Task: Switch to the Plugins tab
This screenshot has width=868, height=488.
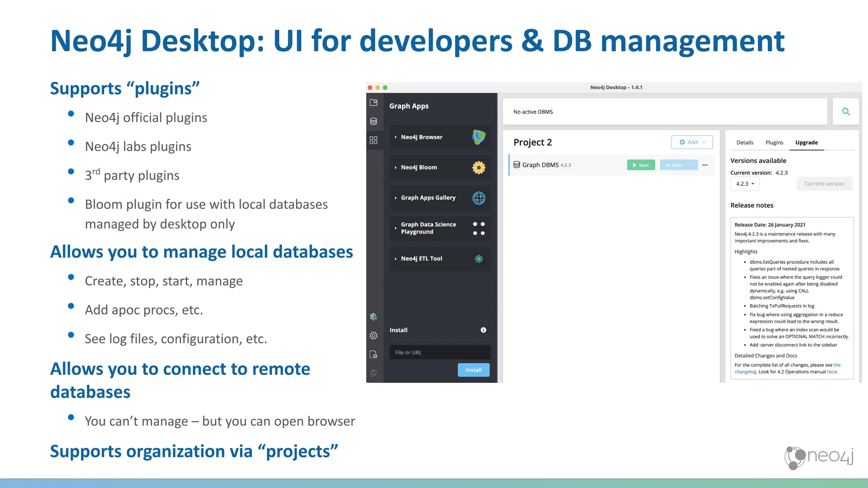Action: coord(774,142)
